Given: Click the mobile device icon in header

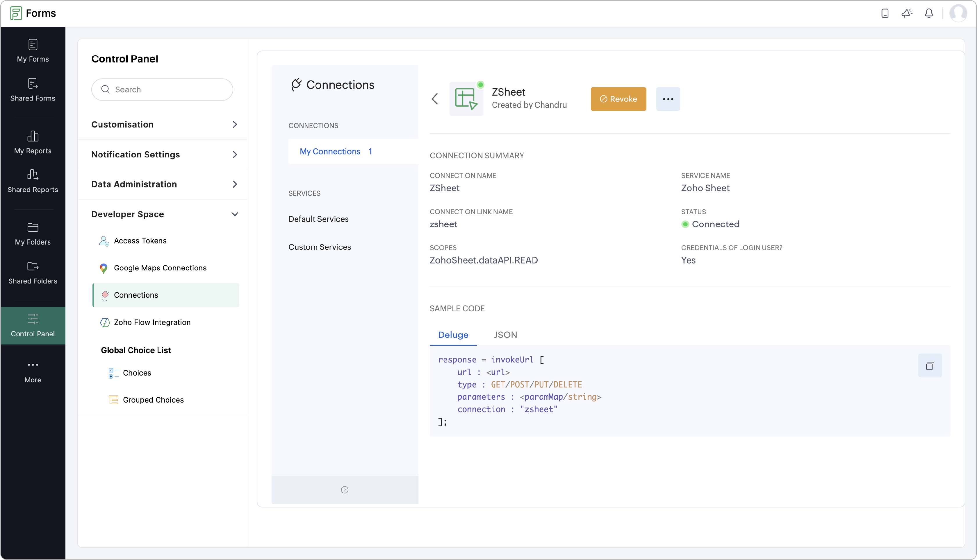Looking at the screenshot, I should 885,13.
